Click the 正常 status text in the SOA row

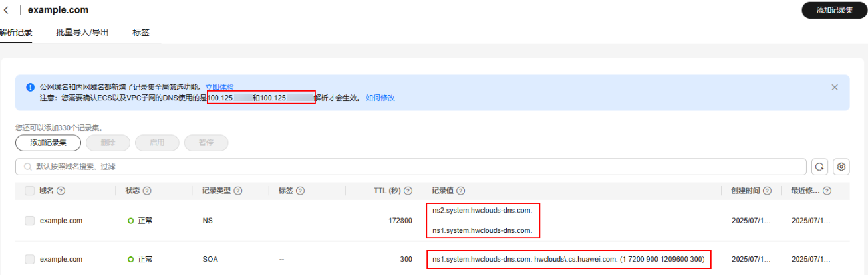tap(145, 259)
